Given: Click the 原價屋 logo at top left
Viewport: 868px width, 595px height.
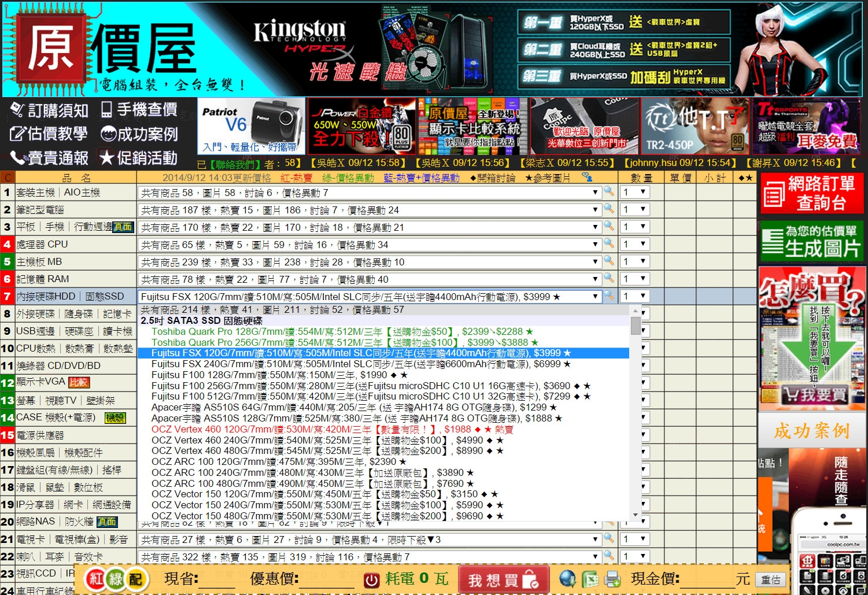Looking at the screenshot, I should click(104, 49).
